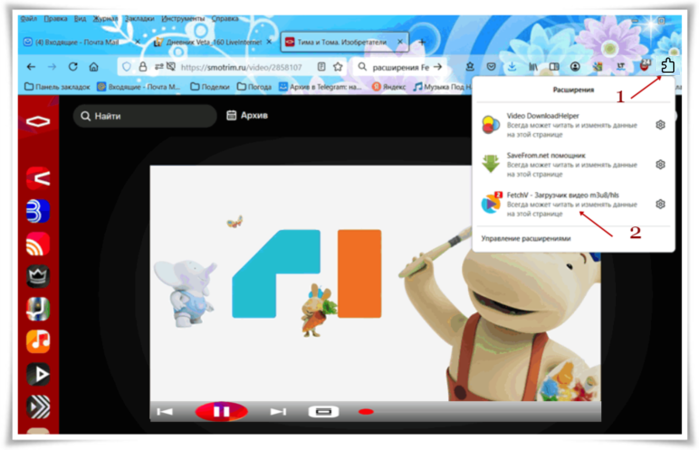Click the red extension icon with badge 24
Screen dimensions: 699x450
pyautogui.click(x=645, y=66)
